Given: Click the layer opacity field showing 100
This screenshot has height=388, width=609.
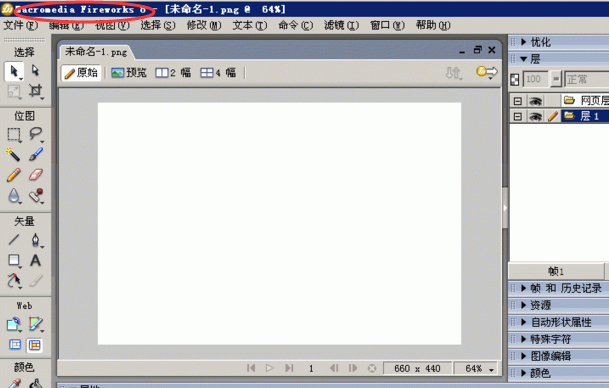Looking at the screenshot, I should pyautogui.click(x=535, y=79).
